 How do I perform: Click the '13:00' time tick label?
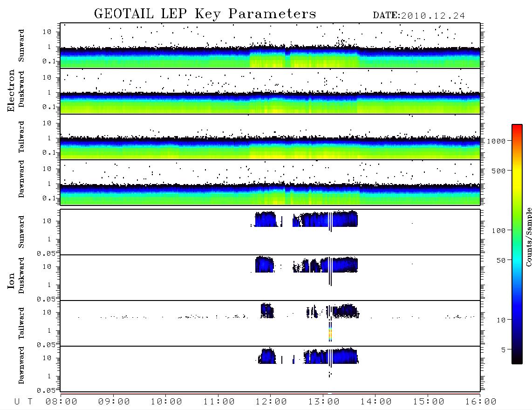[324, 402]
